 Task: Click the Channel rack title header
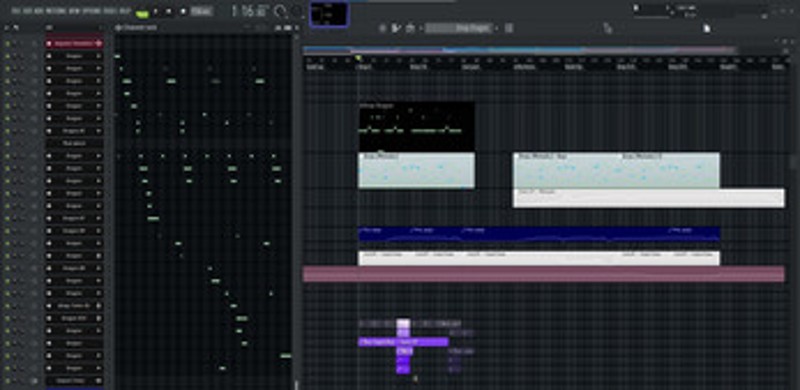pyautogui.click(x=140, y=28)
